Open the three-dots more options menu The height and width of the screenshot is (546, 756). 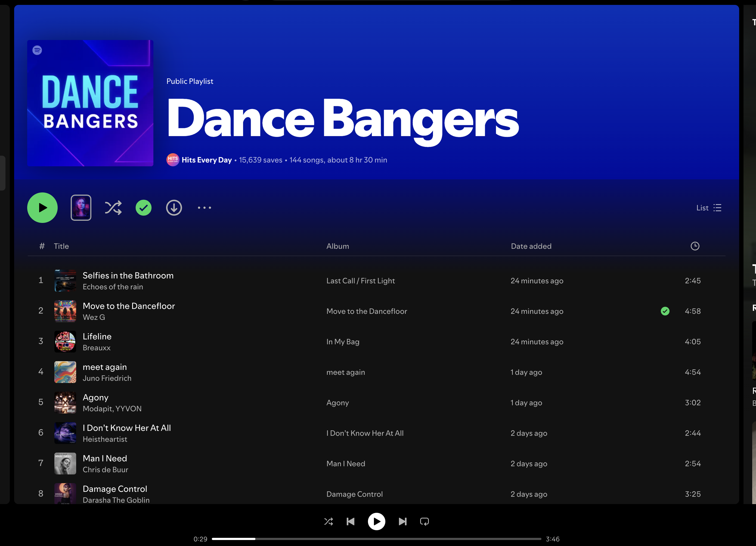pyautogui.click(x=204, y=208)
